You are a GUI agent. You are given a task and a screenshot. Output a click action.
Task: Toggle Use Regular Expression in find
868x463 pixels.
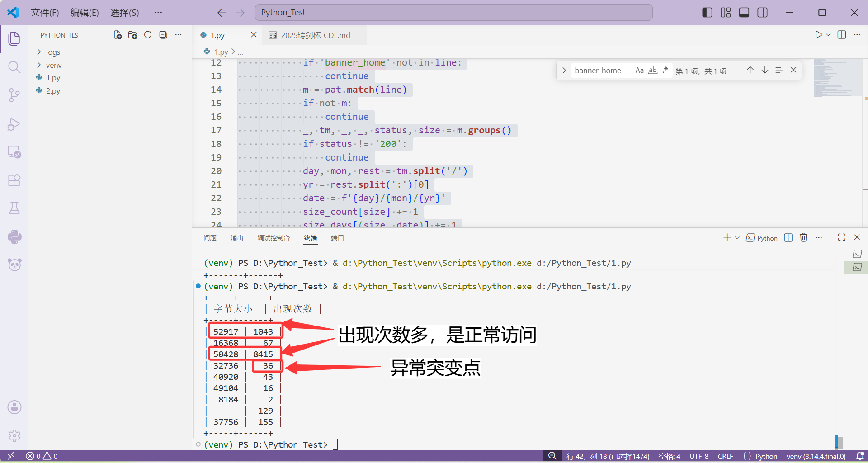click(665, 70)
